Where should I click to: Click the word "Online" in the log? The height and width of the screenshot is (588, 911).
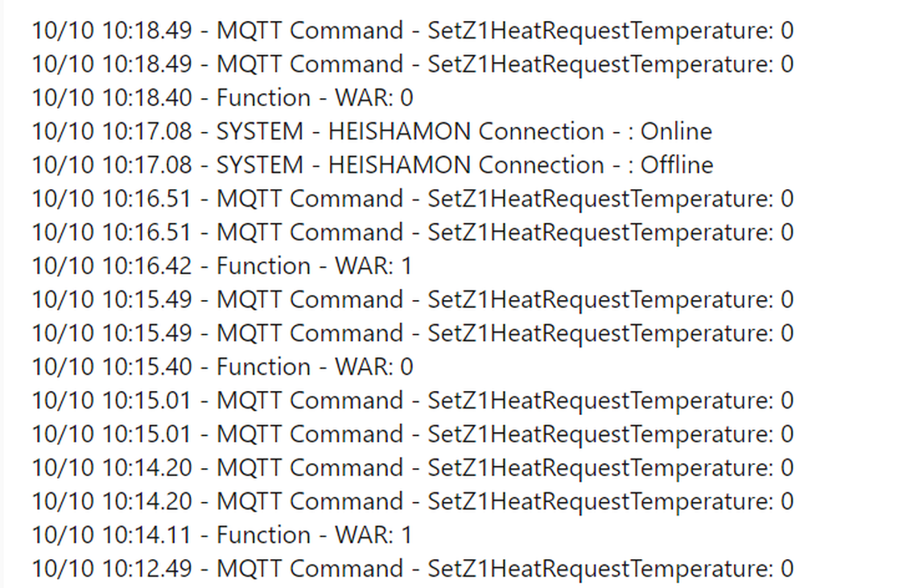click(x=676, y=132)
